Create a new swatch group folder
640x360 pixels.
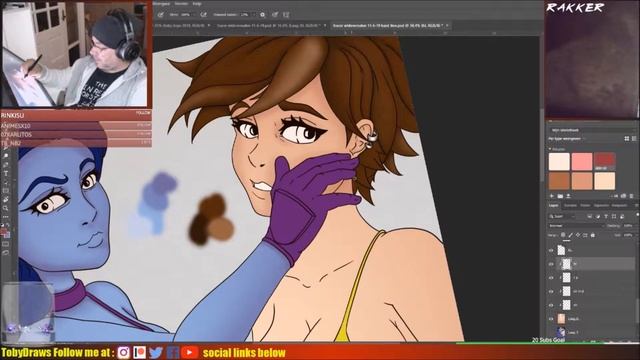click(x=560, y=196)
